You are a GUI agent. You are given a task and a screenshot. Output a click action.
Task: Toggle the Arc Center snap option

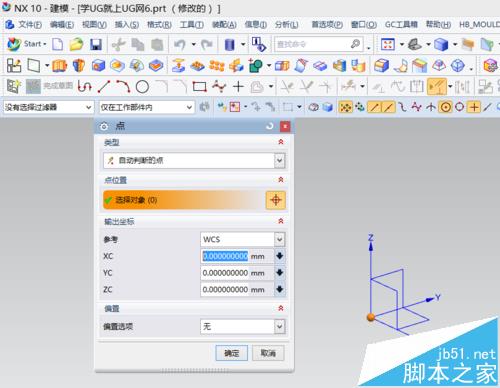[x=446, y=107]
